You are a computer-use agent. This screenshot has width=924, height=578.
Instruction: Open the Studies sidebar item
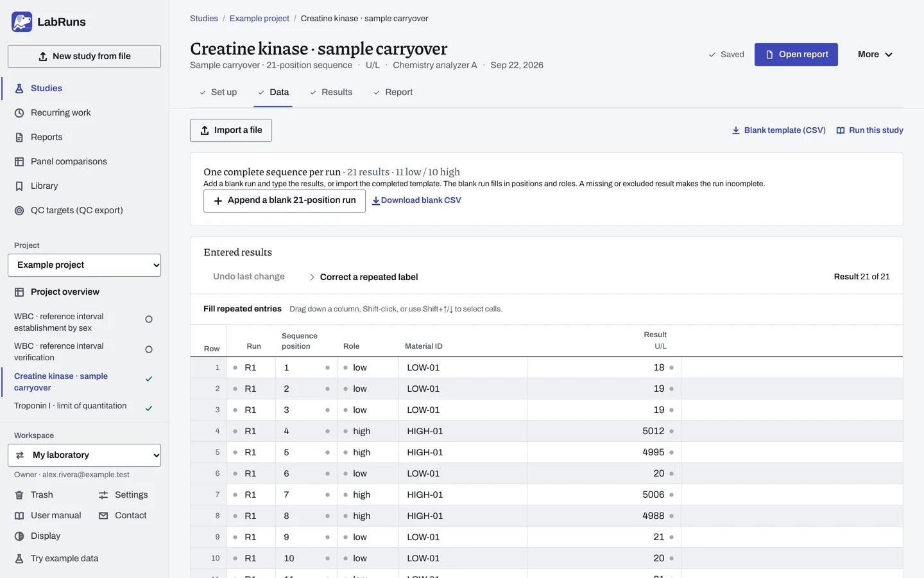84,89
